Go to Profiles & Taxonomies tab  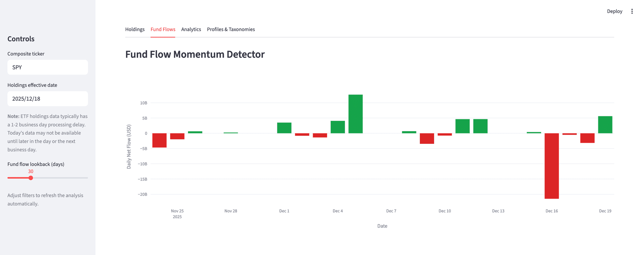(231, 29)
